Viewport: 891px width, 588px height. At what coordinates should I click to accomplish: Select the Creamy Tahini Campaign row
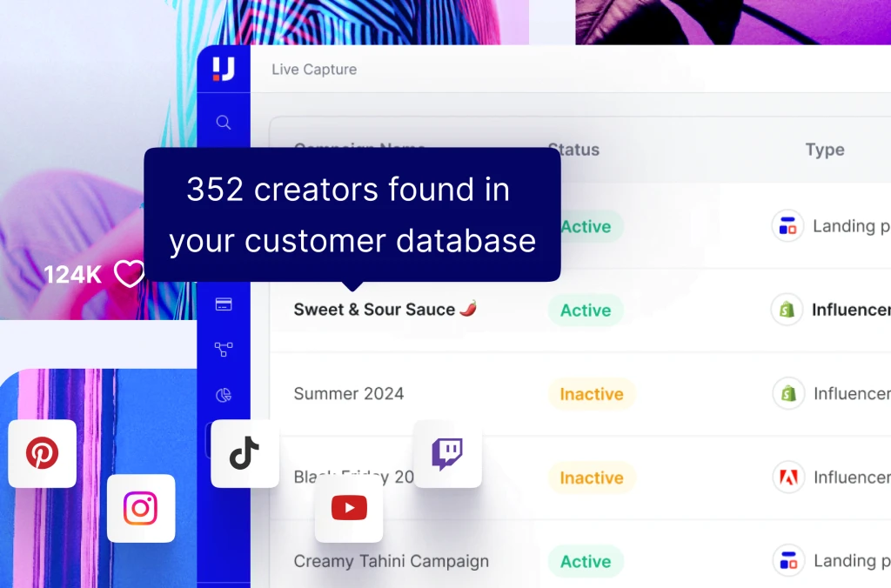pos(391,561)
